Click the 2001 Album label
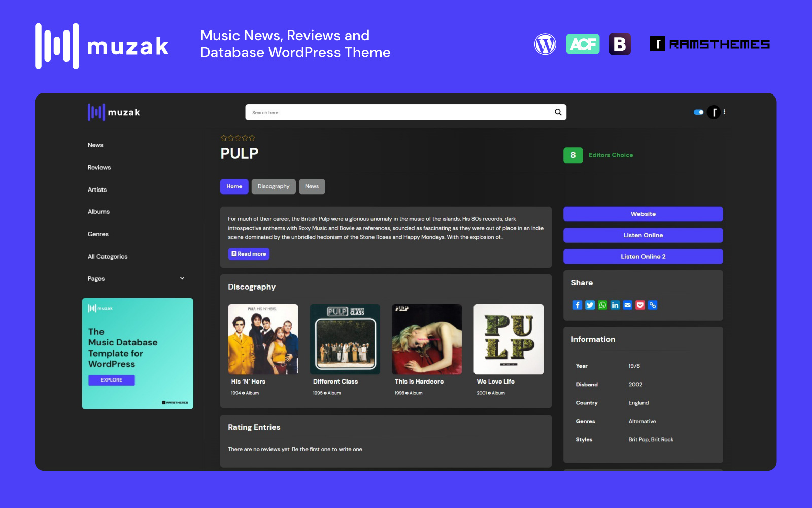The height and width of the screenshot is (508, 812). 491,393
